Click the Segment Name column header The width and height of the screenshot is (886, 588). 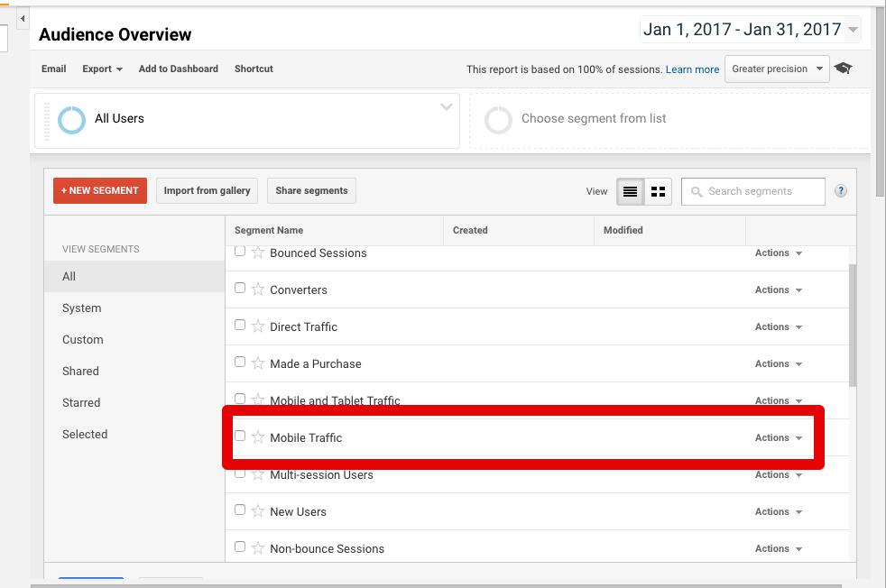point(334,231)
